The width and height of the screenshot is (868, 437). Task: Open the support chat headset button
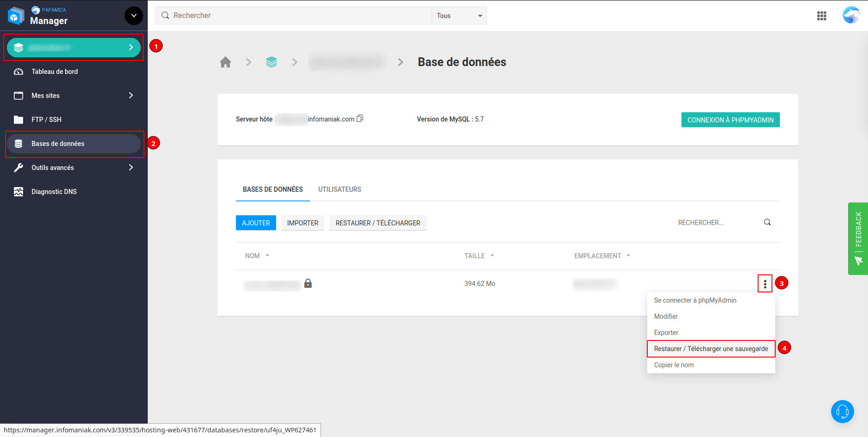(842, 411)
